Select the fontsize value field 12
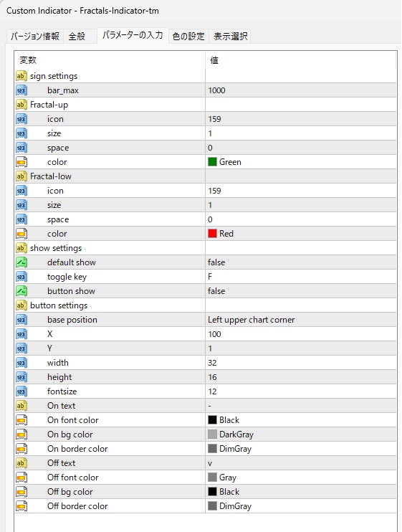This screenshot has width=402, height=532. pos(301,391)
